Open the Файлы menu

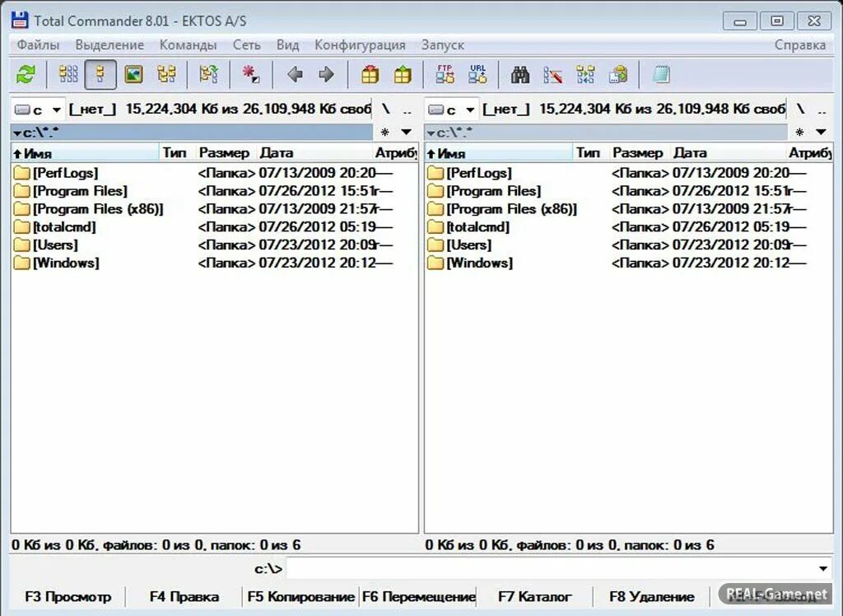click(38, 45)
